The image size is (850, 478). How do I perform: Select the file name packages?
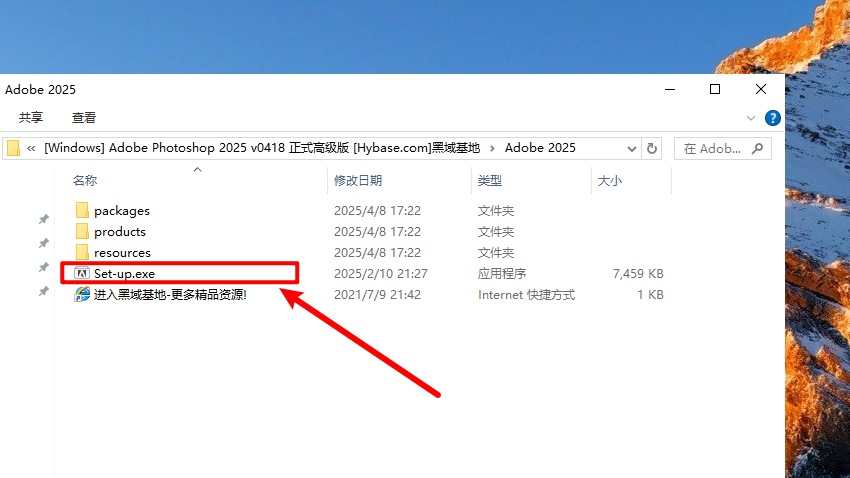pyautogui.click(x=122, y=211)
